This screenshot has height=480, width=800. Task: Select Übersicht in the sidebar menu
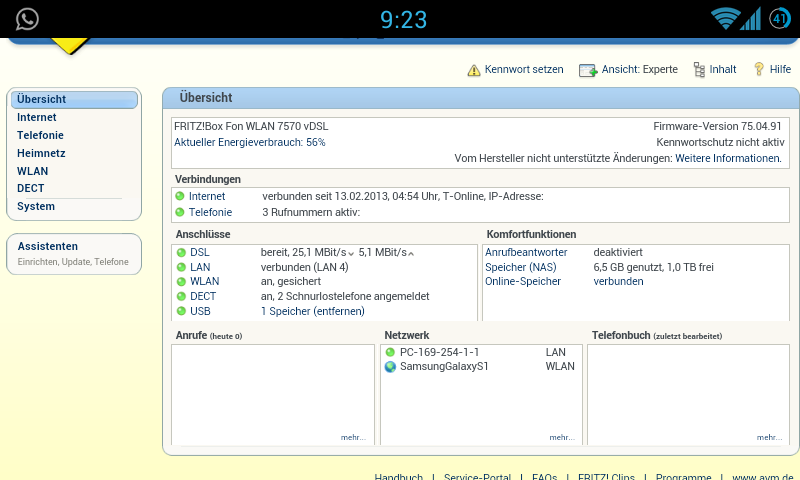click(x=74, y=99)
